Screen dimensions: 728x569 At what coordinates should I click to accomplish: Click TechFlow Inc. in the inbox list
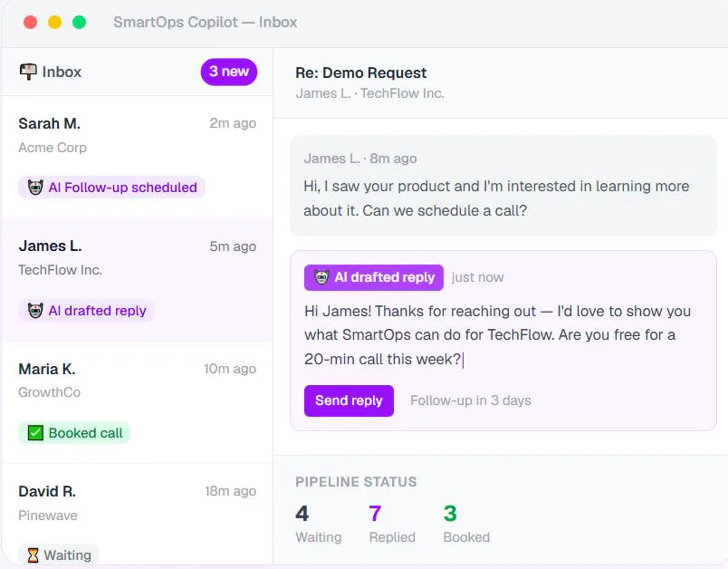[x=60, y=270]
